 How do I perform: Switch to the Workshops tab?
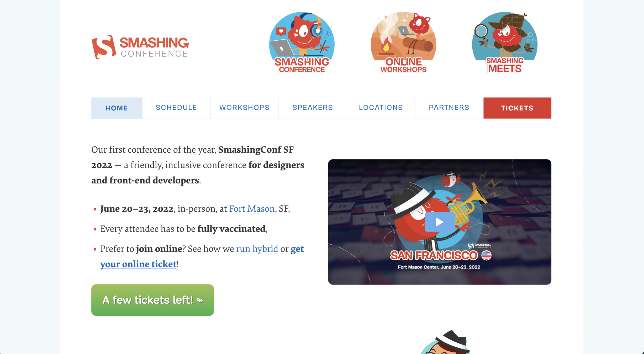click(245, 108)
